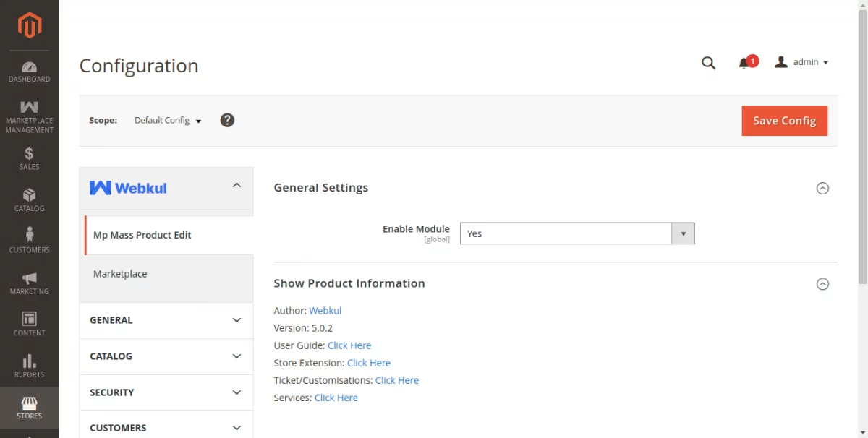Open the admin account dropdown

[801, 62]
